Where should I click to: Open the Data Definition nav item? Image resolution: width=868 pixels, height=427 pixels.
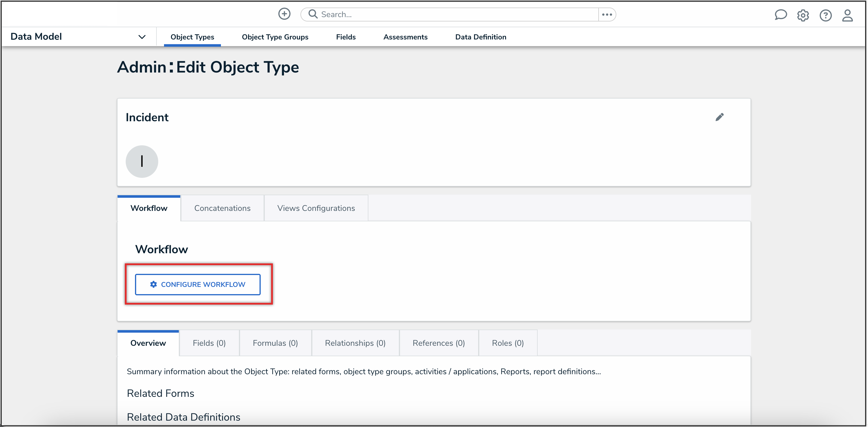[x=481, y=37]
